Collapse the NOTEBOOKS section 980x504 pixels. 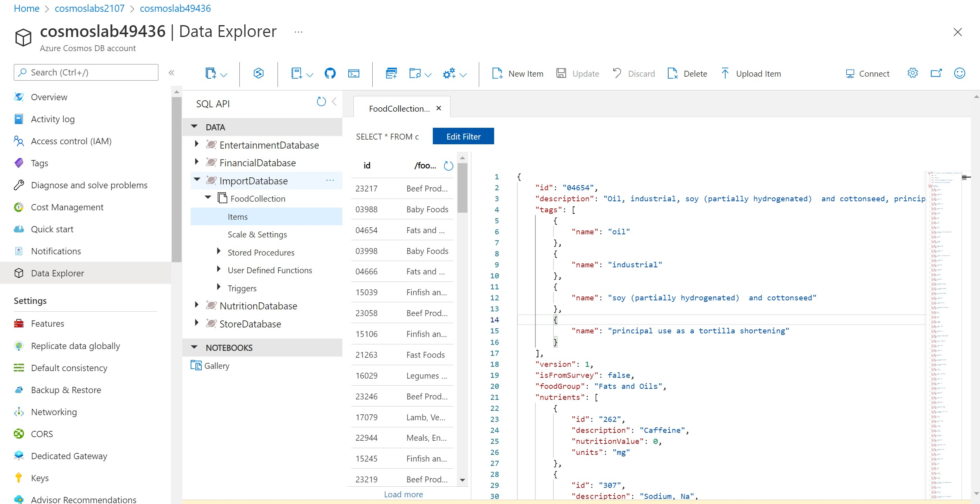tap(193, 348)
